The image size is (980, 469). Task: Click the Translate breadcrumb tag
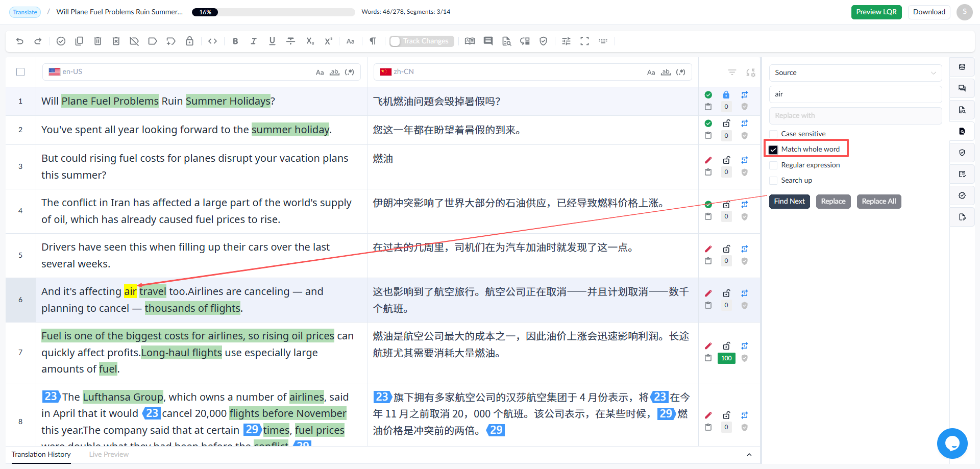tap(25, 12)
